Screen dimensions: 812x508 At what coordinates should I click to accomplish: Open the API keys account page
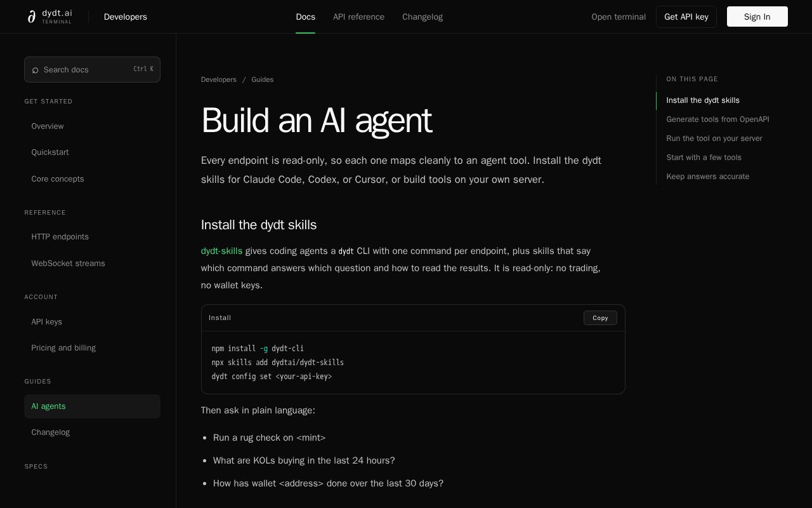pyautogui.click(x=92, y=322)
